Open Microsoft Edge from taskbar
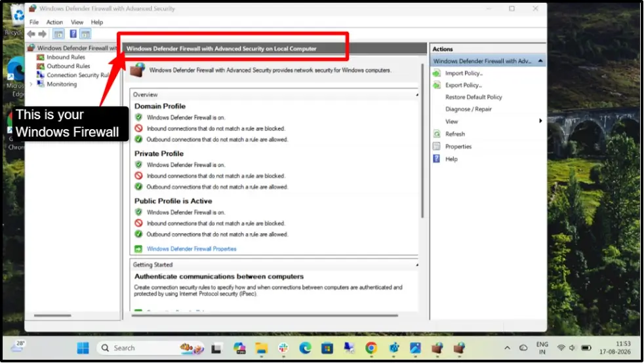Screen dimensions: 644x363 305,348
